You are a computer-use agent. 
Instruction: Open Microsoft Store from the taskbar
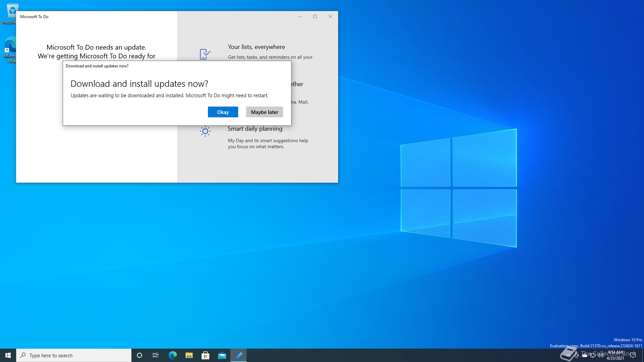point(205,355)
